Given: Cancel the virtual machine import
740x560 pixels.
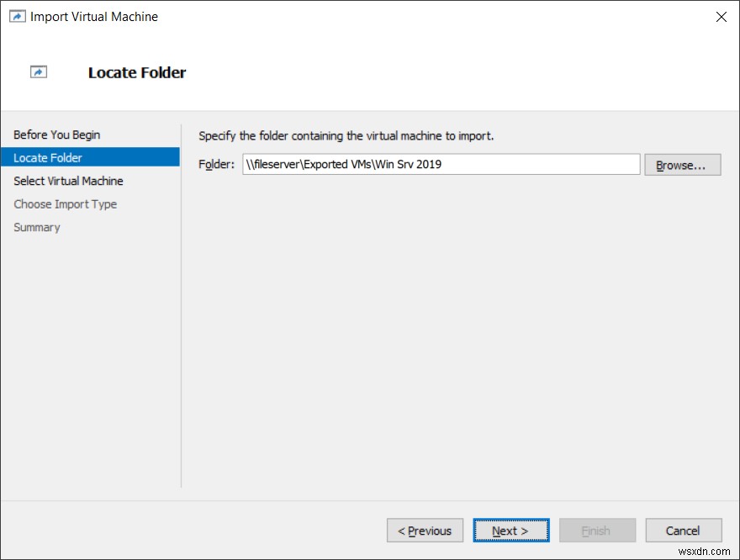Looking at the screenshot, I should pyautogui.click(x=683, y=531).
